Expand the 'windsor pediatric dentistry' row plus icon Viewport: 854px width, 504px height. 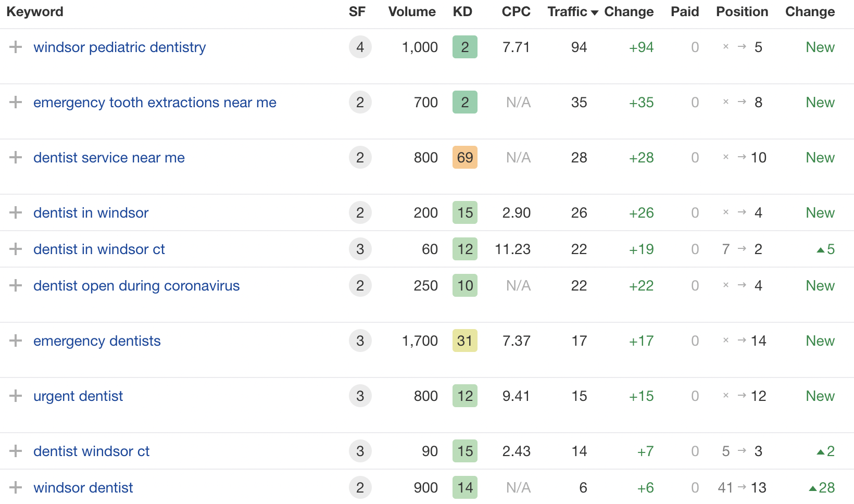pyautogui.click(x=16, y=47)
